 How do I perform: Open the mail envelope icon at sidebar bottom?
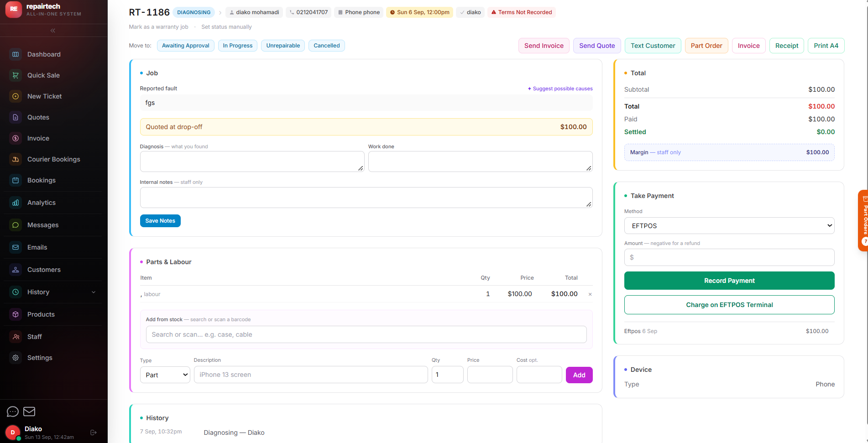[x=29, y=412]
